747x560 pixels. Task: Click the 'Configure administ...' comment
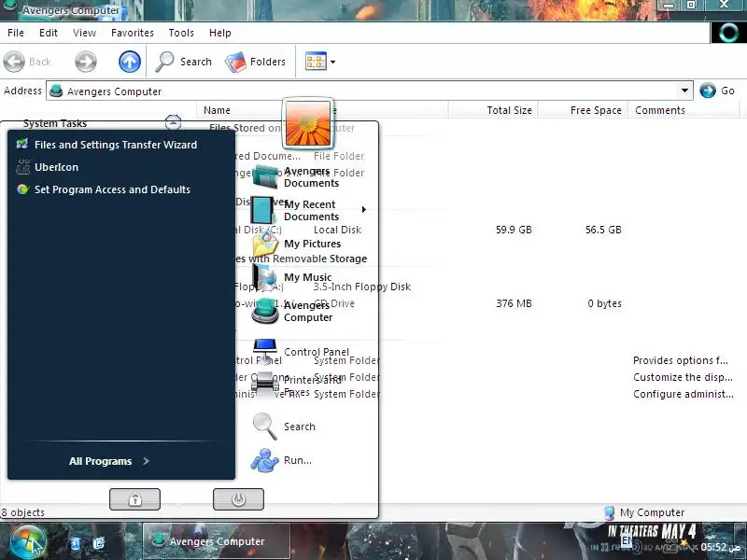point(684,394)
